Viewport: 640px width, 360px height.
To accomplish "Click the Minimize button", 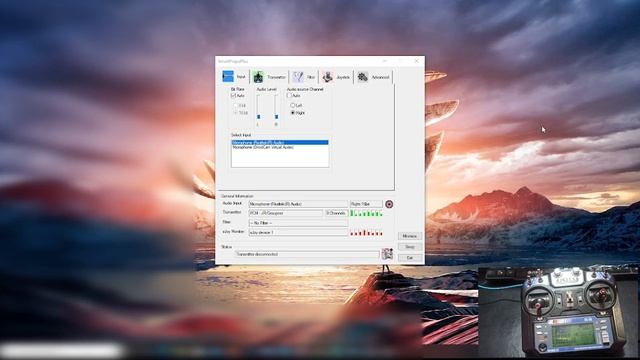I will pyautogui.click(x=410, y=236).
